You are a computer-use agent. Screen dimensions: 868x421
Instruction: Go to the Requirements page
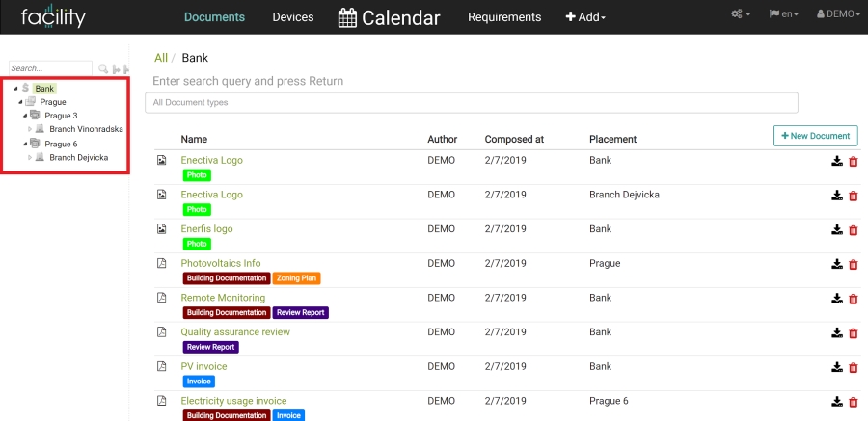[x=504, y=17]
